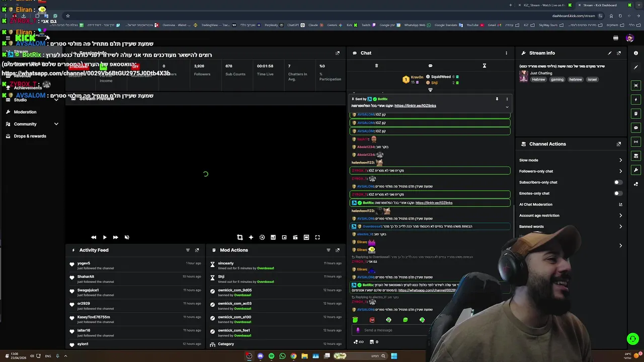
Task: Edit Stream info with the pencil icon
Action: click(610, 53)
